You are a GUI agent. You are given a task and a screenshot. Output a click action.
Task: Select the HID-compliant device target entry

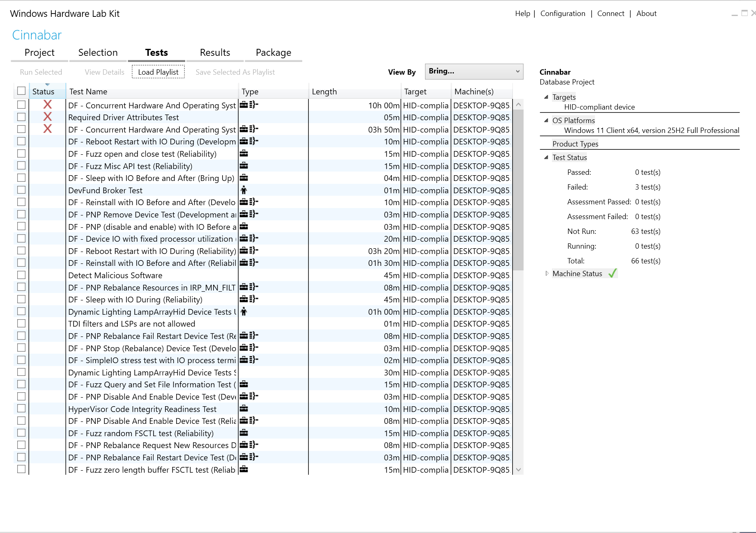599,107
